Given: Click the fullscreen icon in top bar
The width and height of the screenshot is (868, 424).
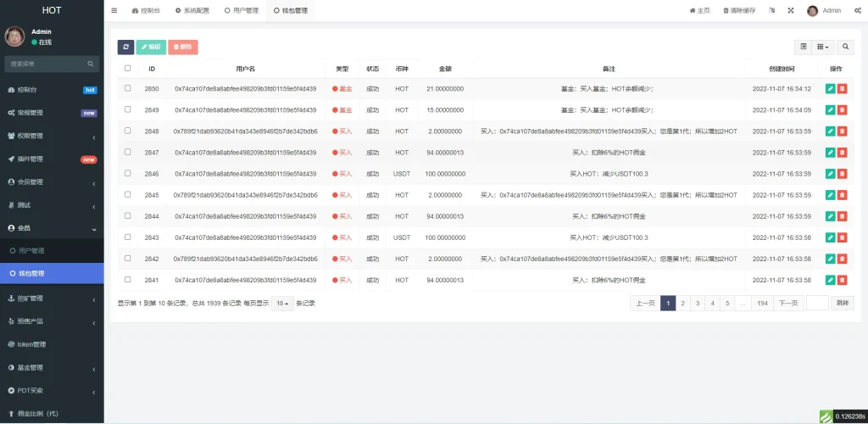Looking at the screenshot, I should pos(791,11).
